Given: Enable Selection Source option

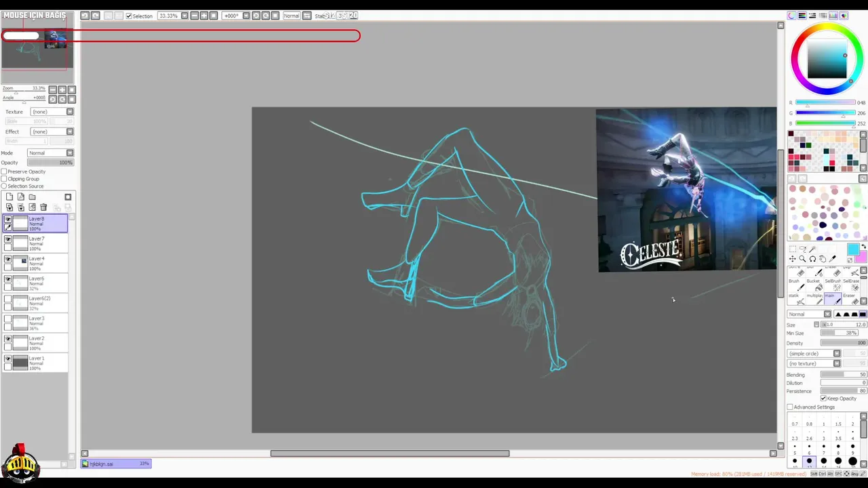Looking at the screenshot, I should [x=4, y=186].
